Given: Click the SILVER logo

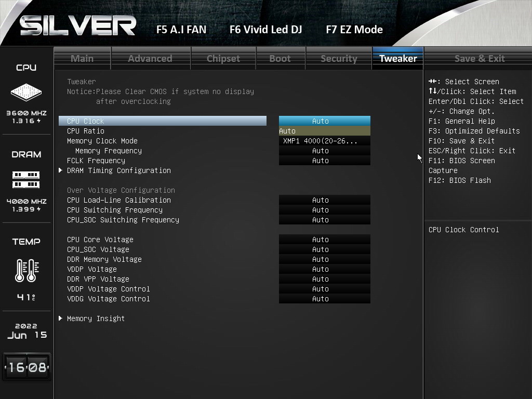Looking at the screenshot, I should pos(78,25).
